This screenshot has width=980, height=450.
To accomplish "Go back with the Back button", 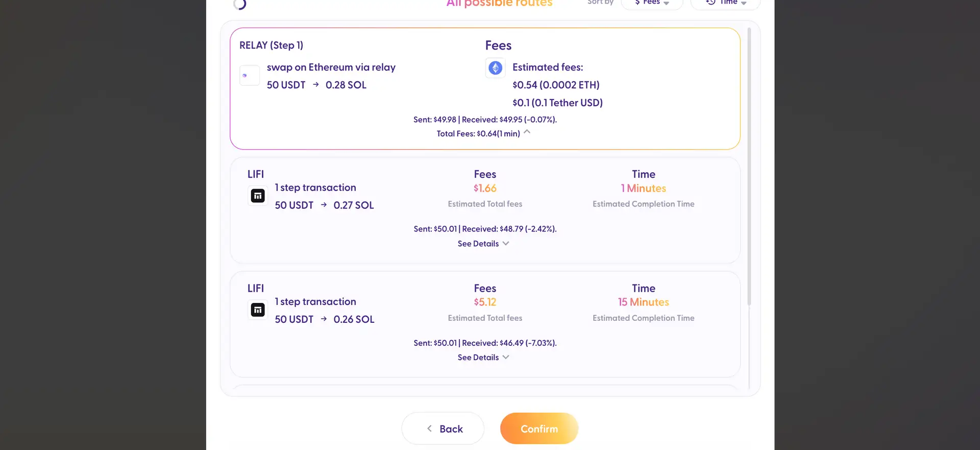I will pos(443,429).
